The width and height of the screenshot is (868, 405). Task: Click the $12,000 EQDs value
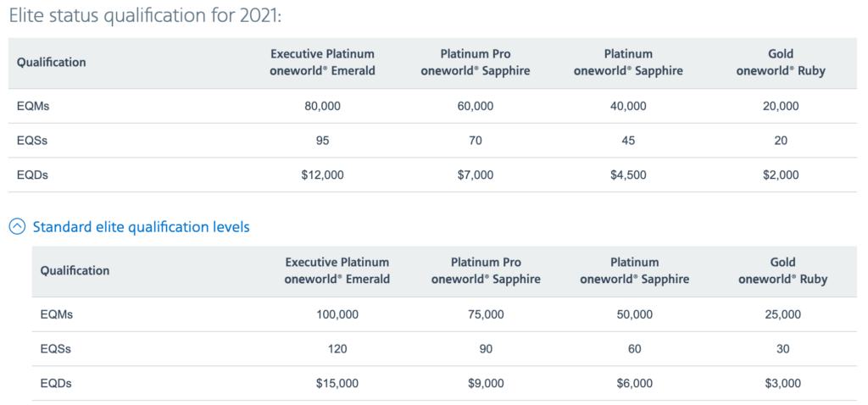point(323,175)
